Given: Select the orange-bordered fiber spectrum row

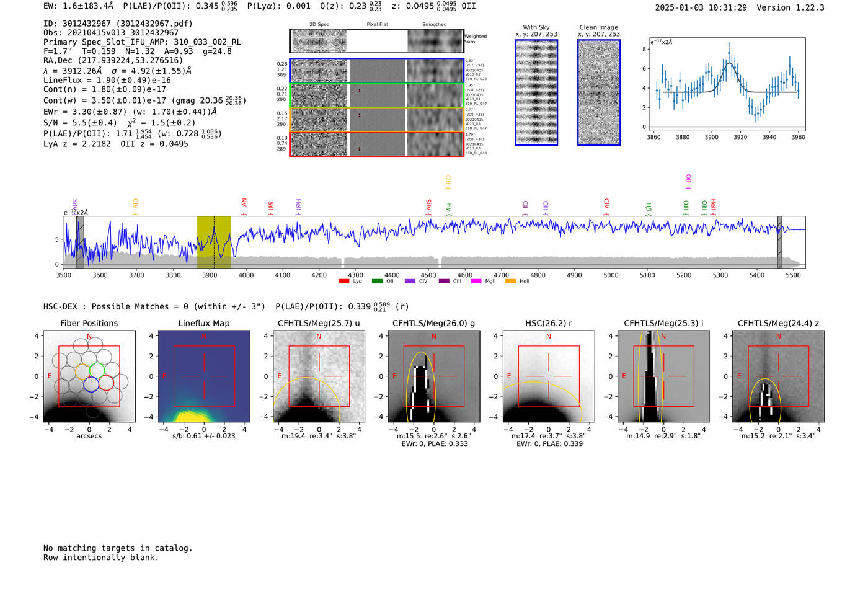Looking at the screenshot, I should pos(376,120).
